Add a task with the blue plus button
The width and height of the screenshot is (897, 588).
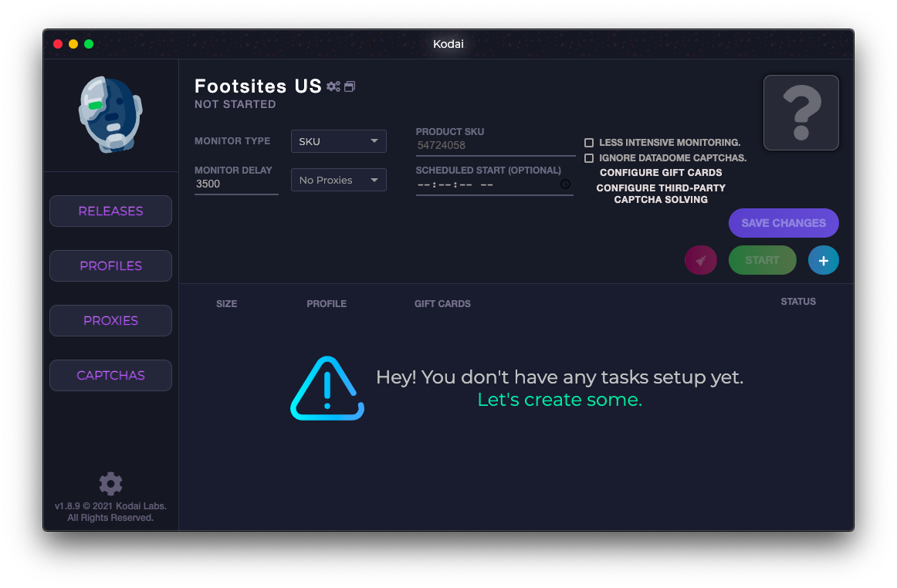tap(823, 260)
